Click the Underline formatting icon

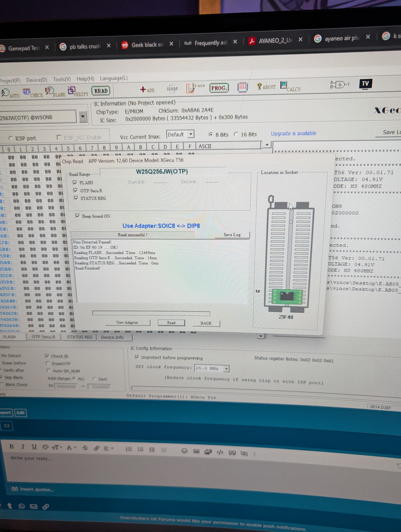(34, 447)
